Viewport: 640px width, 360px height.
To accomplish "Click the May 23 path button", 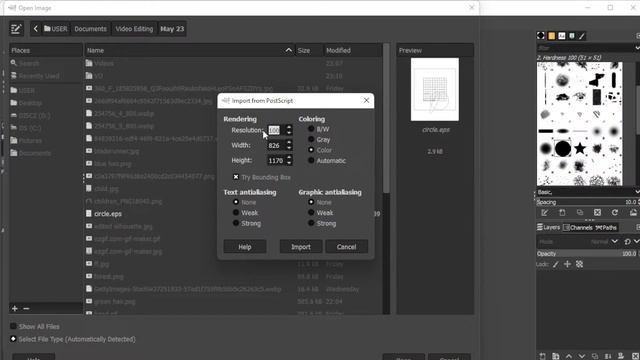I will [x=172, y=29].
